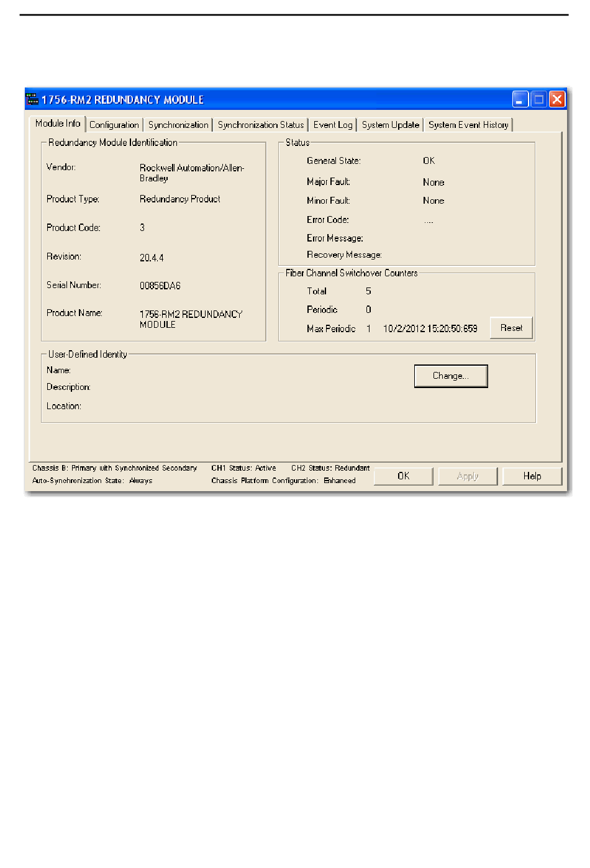Open the Synchronization tab
The height and width of the screenshot is (868, 590).
point(178,125)
